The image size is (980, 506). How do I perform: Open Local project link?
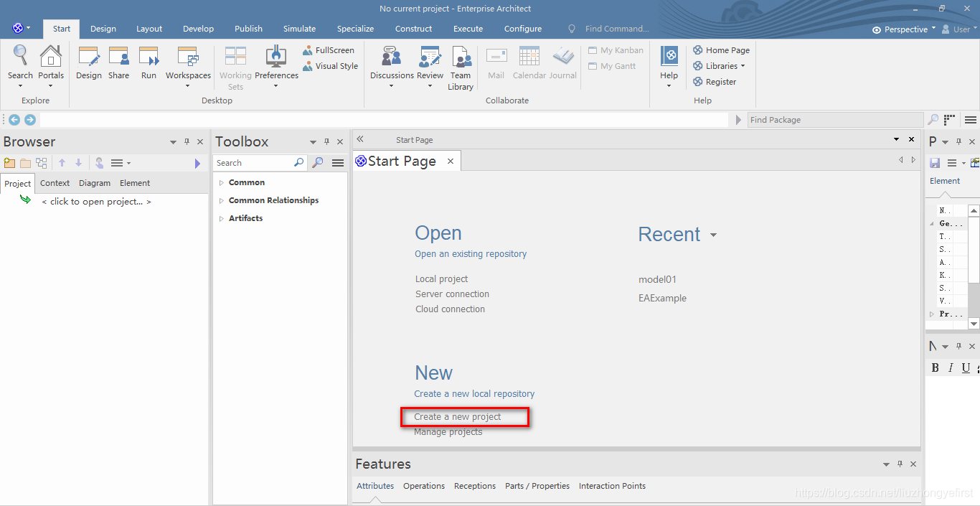point(441,278)
